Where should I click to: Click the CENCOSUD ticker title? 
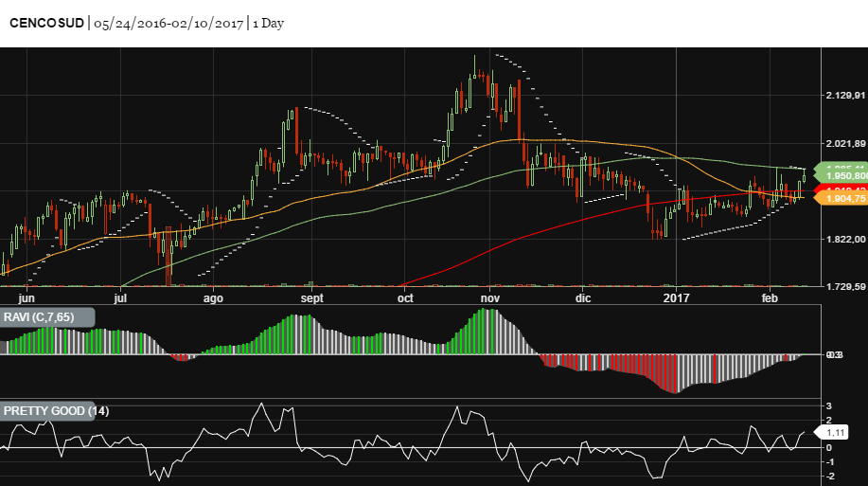[x=46, y=24]
